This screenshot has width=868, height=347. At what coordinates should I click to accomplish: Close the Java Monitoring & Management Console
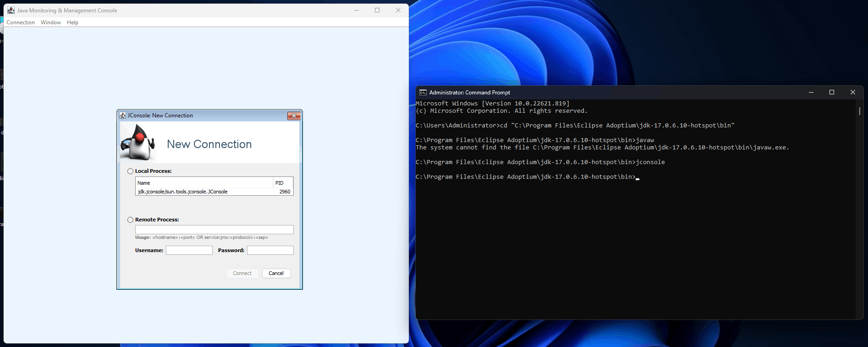398,10
